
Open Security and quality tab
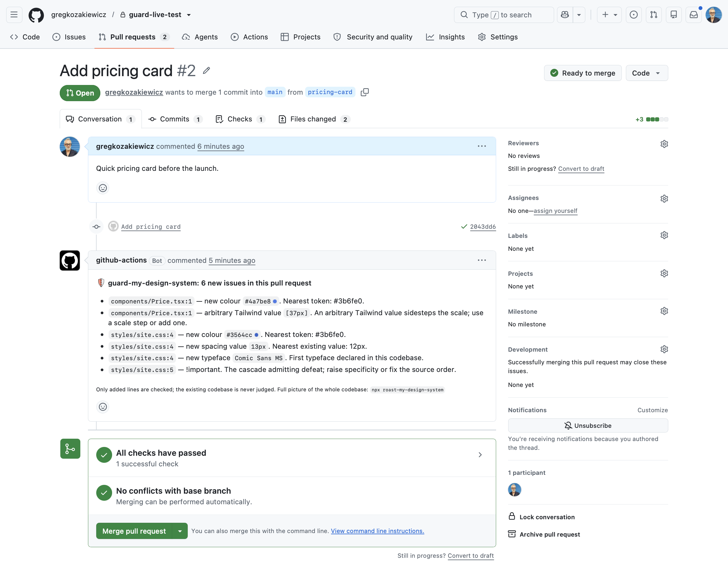click(x=373, y=37)
